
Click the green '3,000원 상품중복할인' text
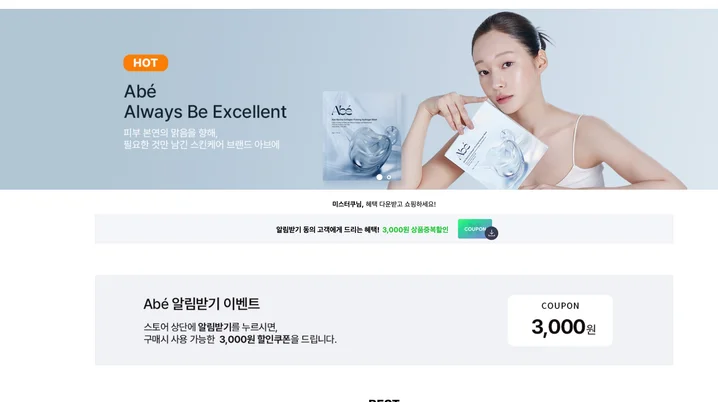pos(415,229)
